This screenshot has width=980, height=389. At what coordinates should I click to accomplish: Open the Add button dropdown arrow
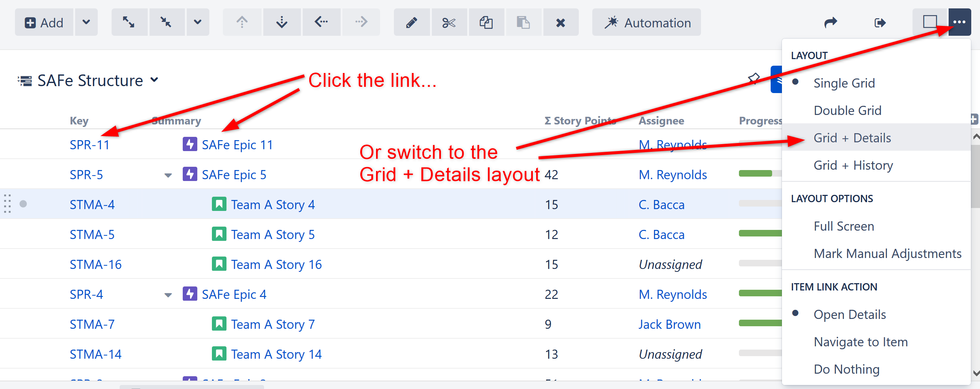click(86, 23)
